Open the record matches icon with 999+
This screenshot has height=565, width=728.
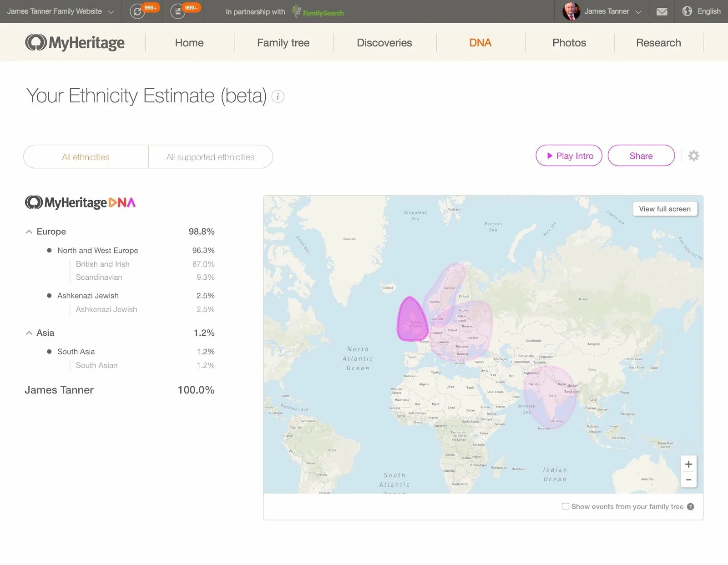pos(178,11)
